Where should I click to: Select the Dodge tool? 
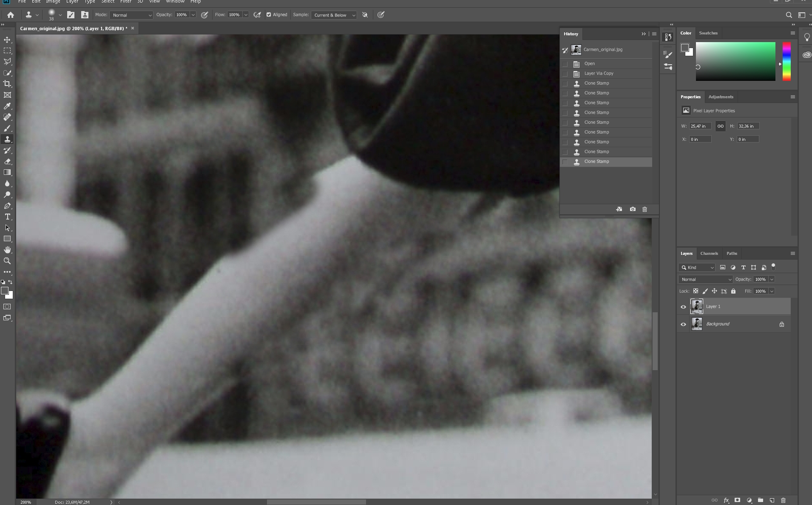click(7, 194)
